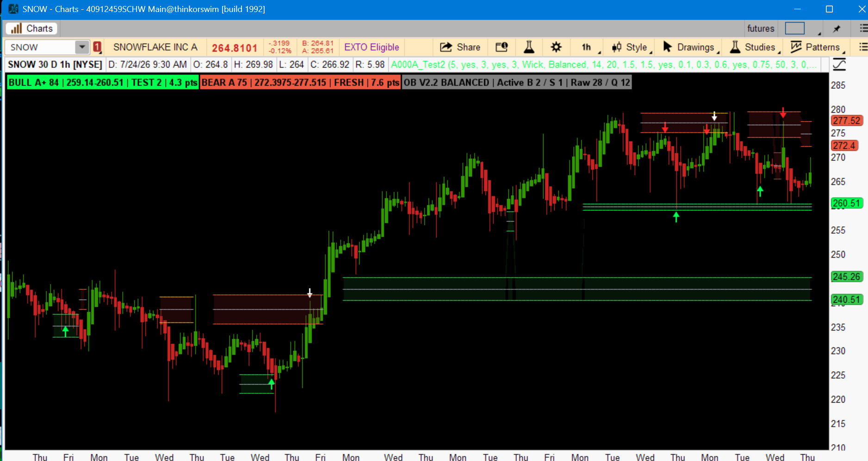Open the Charts tab
Screen dimensions: 868x461
coord(31,29)
